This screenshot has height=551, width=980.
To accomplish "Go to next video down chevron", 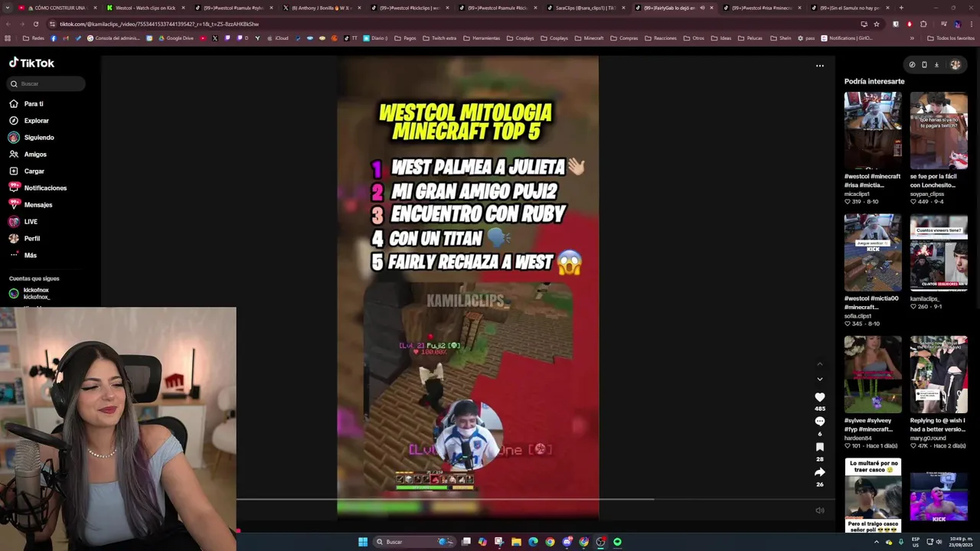I will [x=819, y=379].
